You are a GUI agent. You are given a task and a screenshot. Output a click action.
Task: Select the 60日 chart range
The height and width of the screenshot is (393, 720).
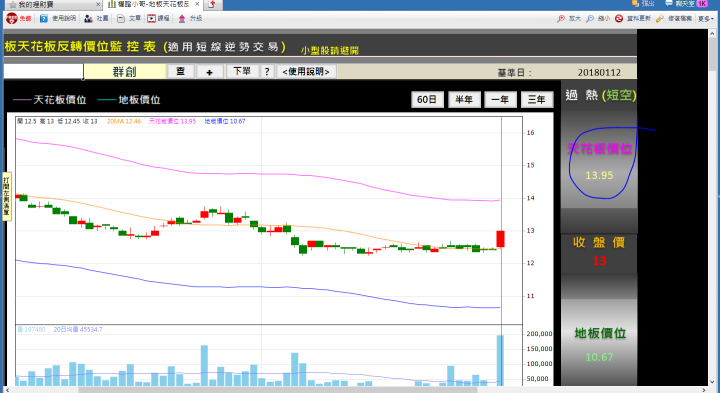pos(427,100)
